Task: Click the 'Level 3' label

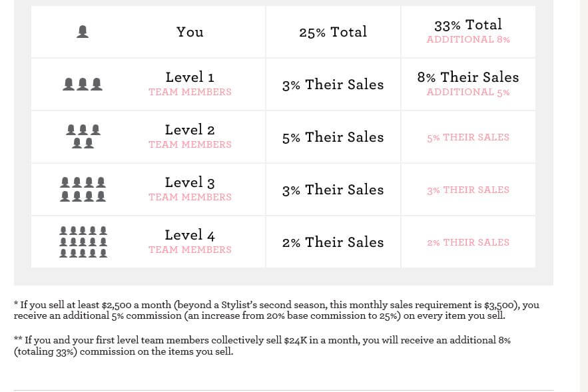Action: [190, 182]
